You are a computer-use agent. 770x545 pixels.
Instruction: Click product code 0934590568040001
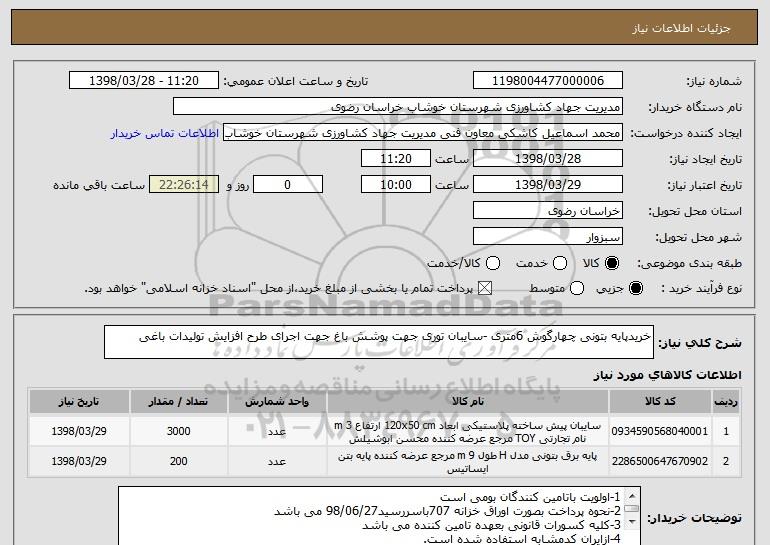click(660, 431)
